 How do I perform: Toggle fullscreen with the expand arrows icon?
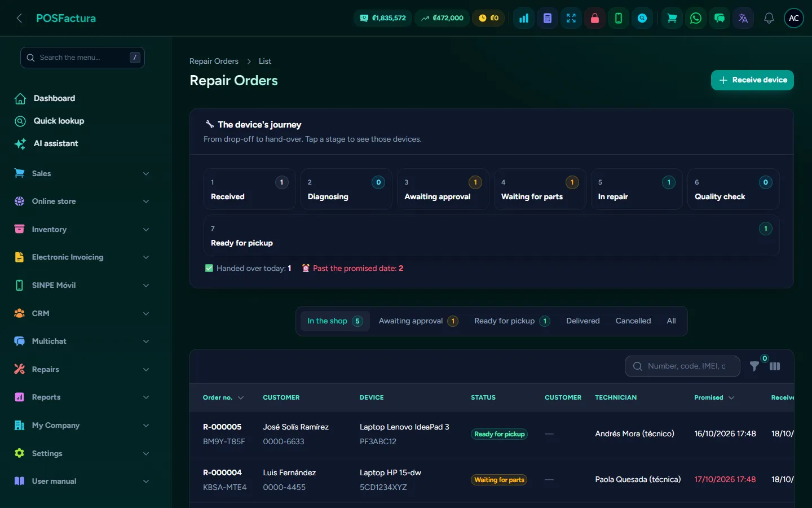571,18
